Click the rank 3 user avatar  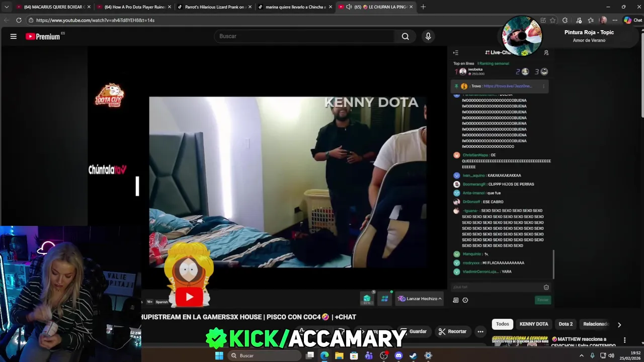[x=544, y=72]
